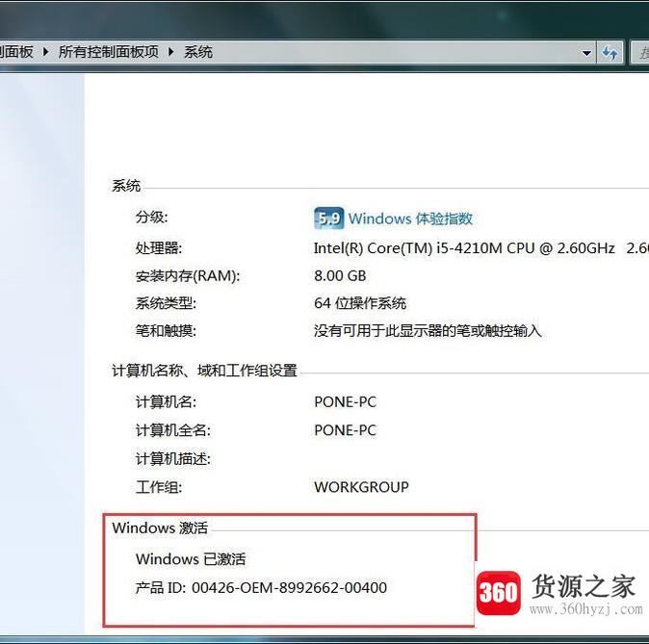Click the 计算机描述 label
The image size is (649, 644).
tap(173, 458)
